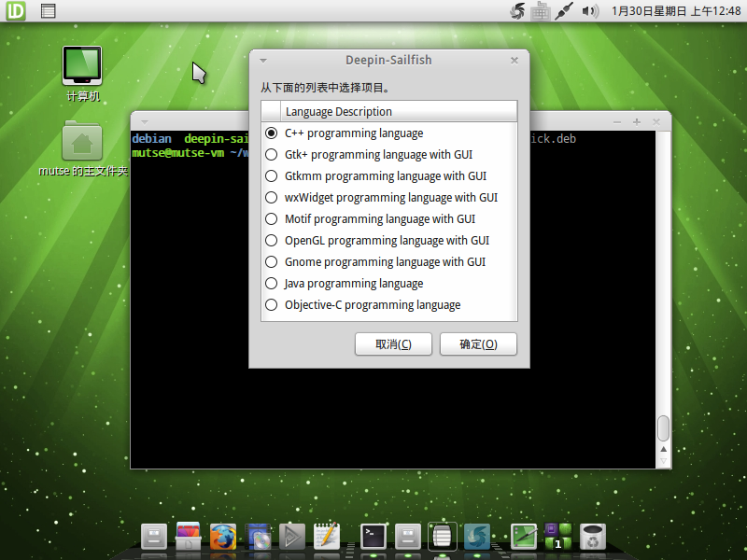
Task: Click the ick.deb text in the terminal
Action: 554,138
